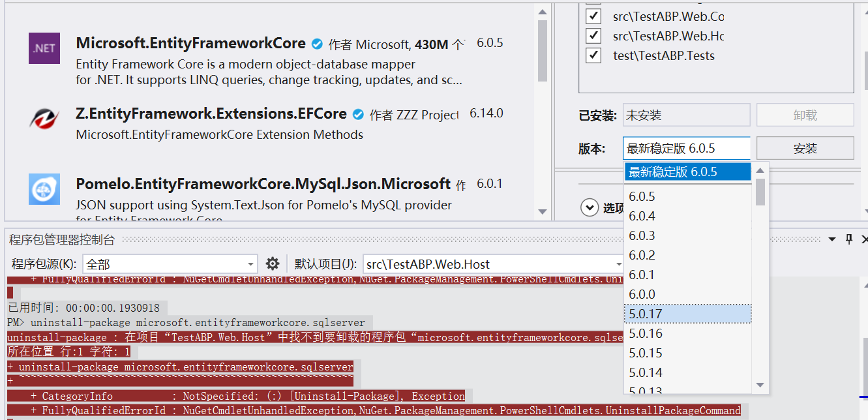Screen dimensions: 868x420
Task: Click version dropdown scrollbar down arrow
Action: click(760, 385)
